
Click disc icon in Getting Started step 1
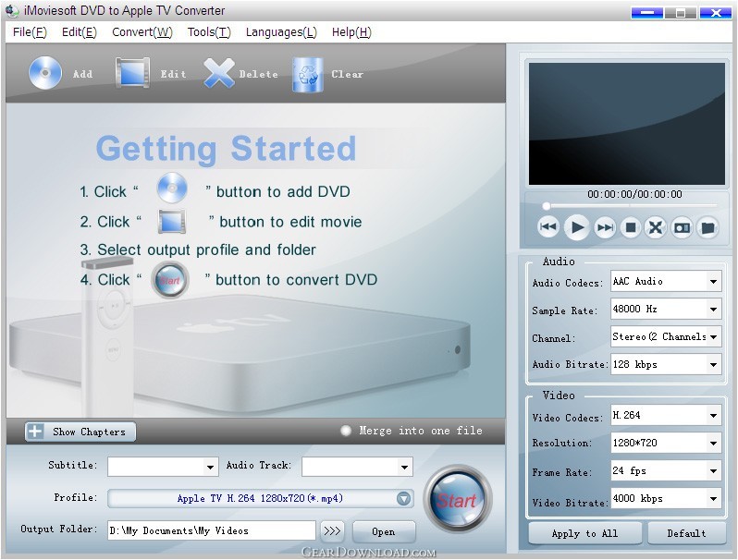pyautogui.click(x=172, y=188)
